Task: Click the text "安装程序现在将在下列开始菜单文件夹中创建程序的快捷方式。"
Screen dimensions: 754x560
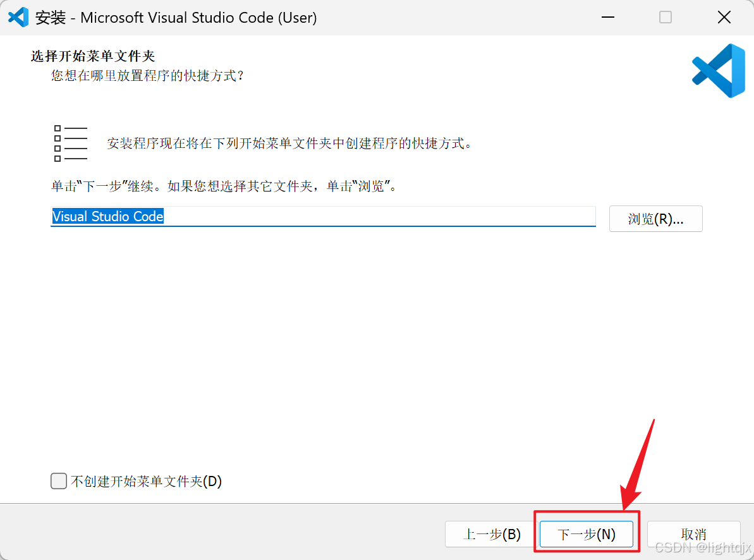Action: click(x=289, y=143)
